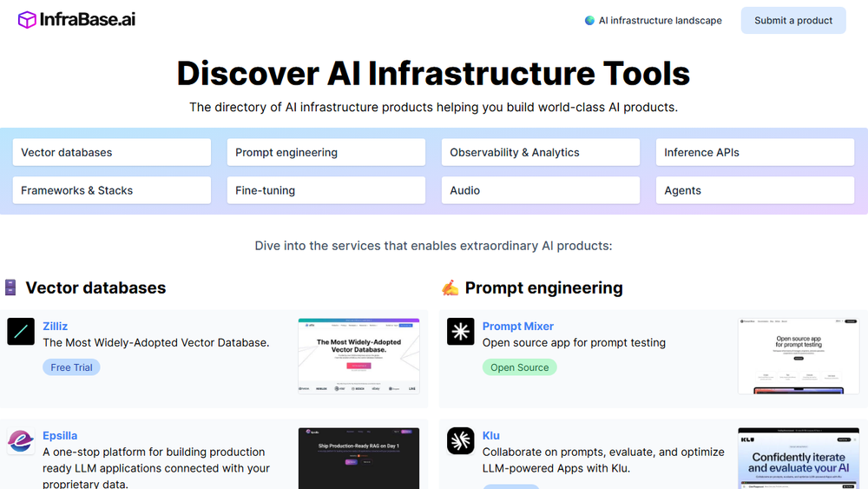
Task: Click the globe icon beside AI infrastructure landscape
Action: (x=589, y=21)
